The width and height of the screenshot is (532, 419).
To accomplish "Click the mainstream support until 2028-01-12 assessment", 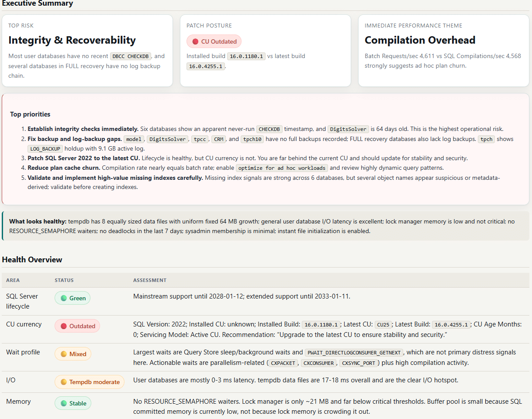I will click(x=242, y=296).
